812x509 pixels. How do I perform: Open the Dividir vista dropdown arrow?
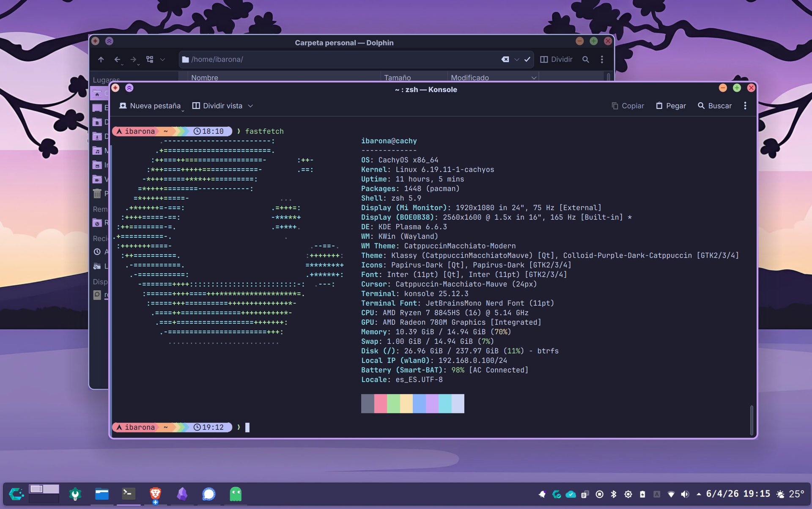pos(250,106)
